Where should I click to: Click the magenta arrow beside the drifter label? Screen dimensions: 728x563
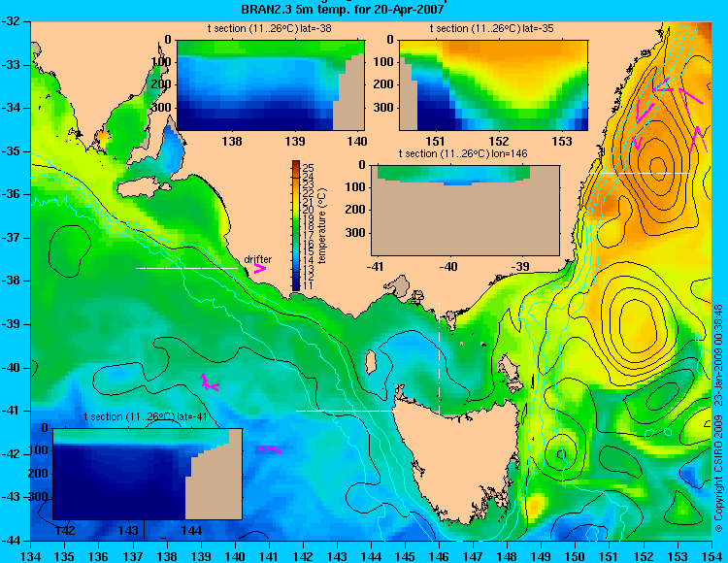(x=259, y=268)
